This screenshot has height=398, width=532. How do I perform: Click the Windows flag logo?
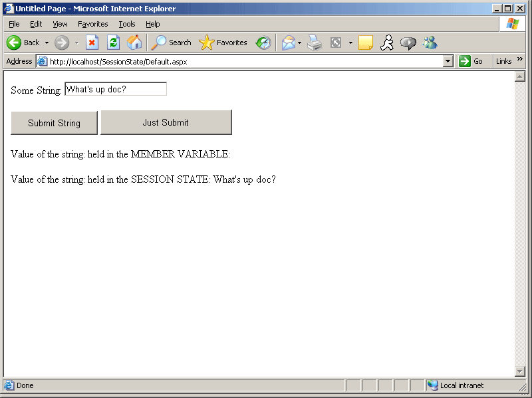[x=512, y=24]
